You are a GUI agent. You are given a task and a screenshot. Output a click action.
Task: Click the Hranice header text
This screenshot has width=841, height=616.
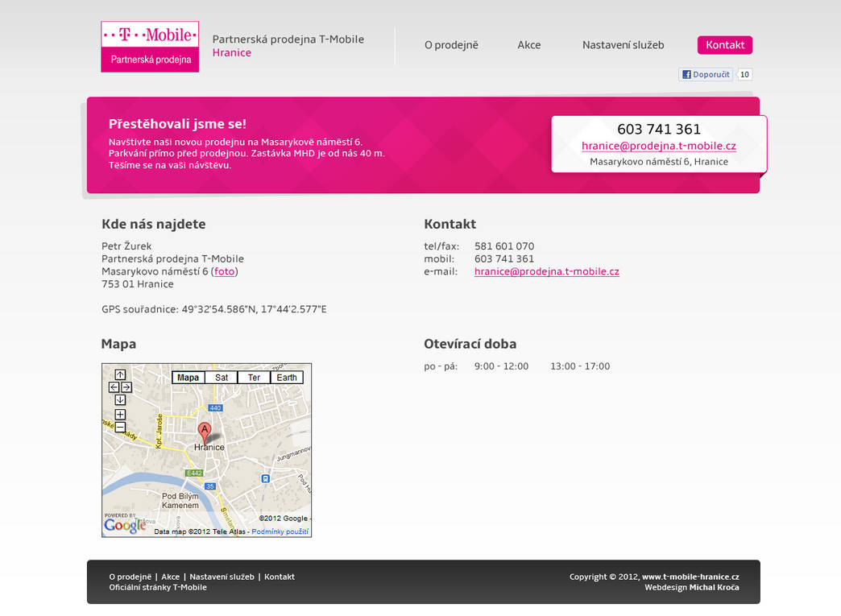(x=232, y=52)
